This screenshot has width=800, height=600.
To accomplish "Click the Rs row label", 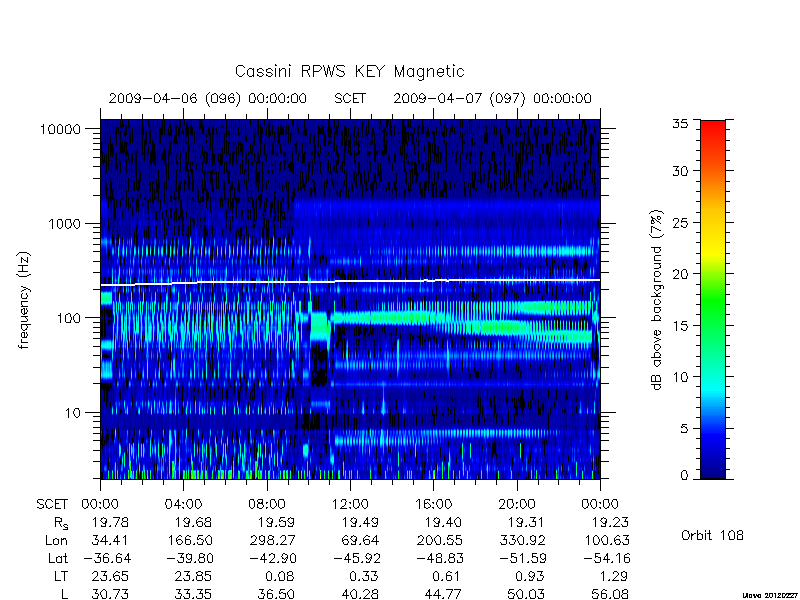I will [61, 523].
